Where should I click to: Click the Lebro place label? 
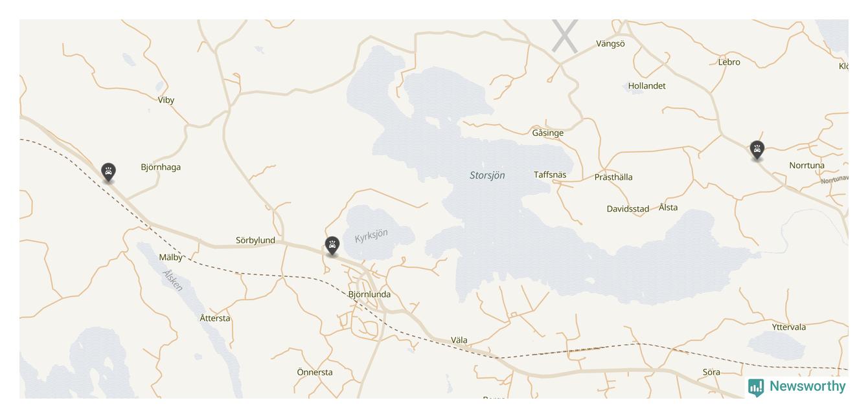tap(729, 62)
